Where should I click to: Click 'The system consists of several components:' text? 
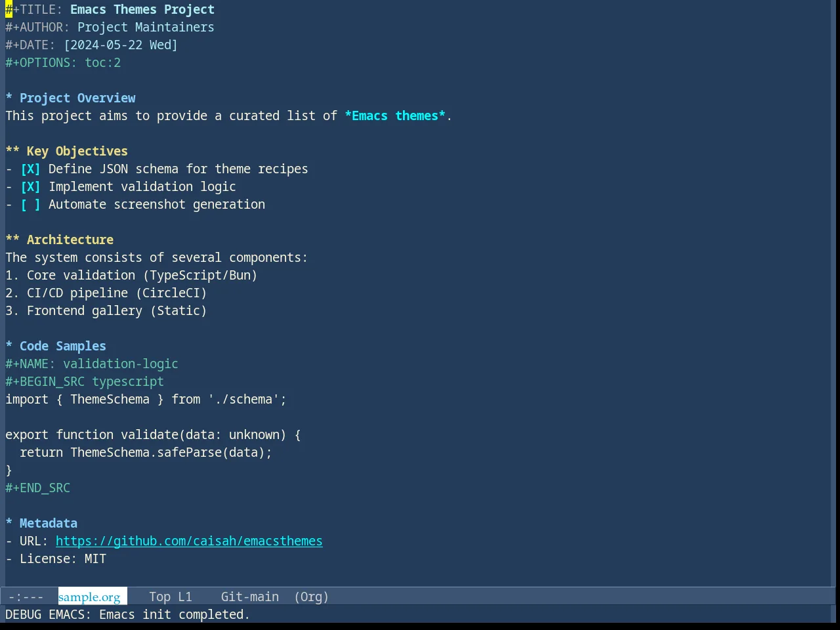click(x=156, y=258)
